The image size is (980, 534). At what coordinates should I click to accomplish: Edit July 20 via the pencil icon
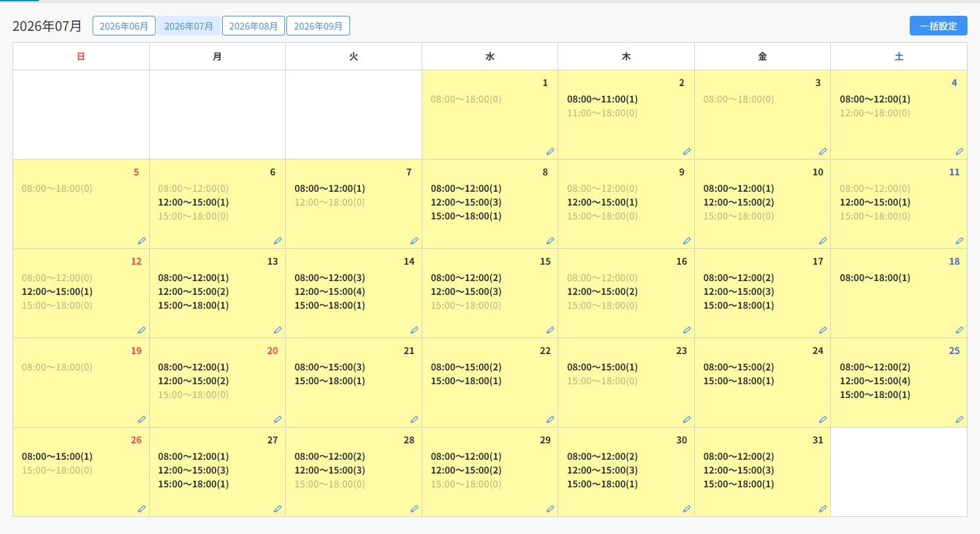(278, 420)
